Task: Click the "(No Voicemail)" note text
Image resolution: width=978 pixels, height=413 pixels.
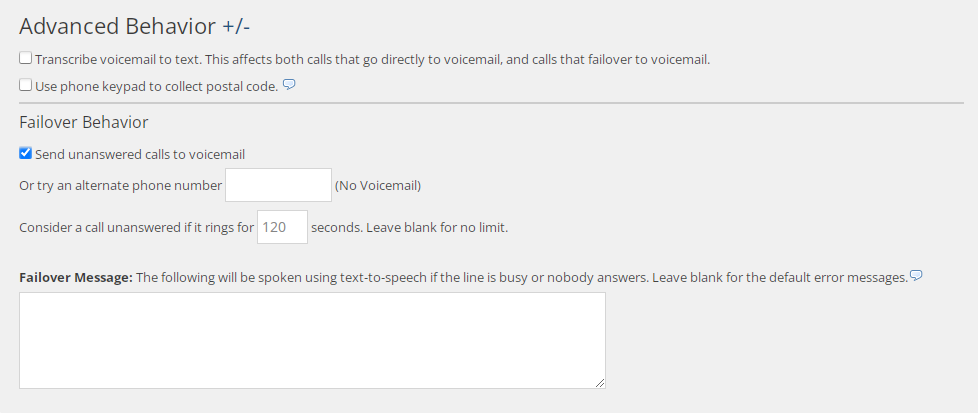Action: click(377, 186)
